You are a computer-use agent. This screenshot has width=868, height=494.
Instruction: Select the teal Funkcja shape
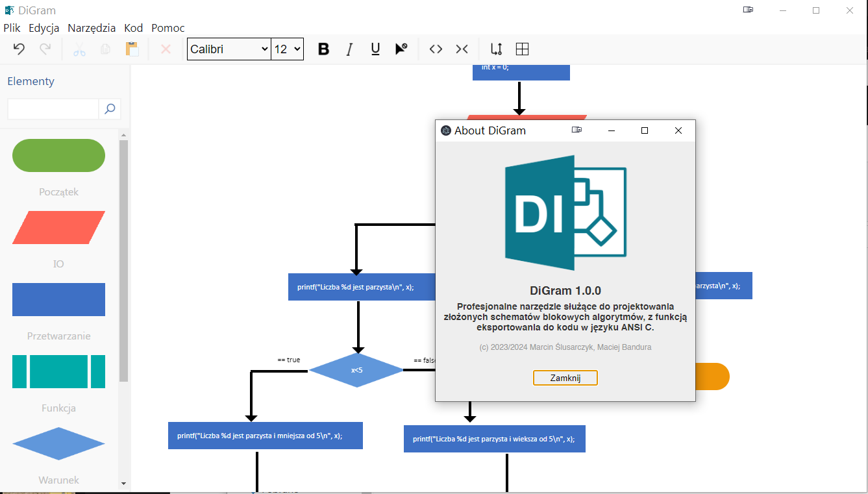click(x=58, y=371)
